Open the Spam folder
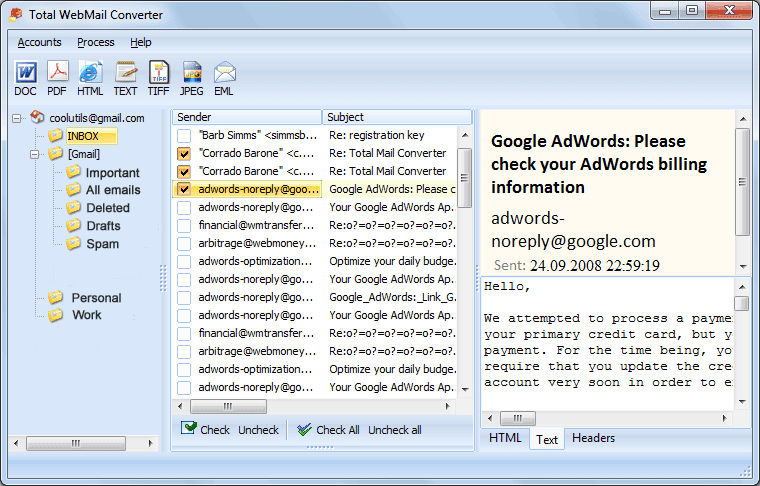Viewport: 760px width, 486px height. 102,244
